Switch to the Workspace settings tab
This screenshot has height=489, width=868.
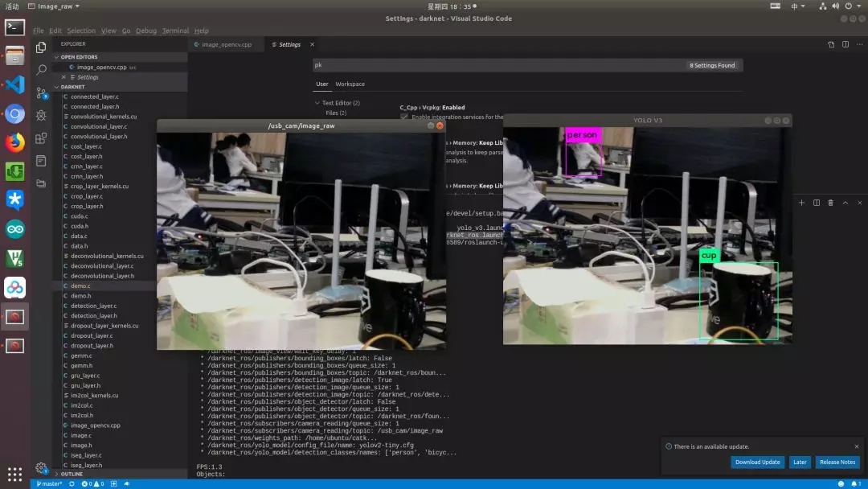point(350,84)
